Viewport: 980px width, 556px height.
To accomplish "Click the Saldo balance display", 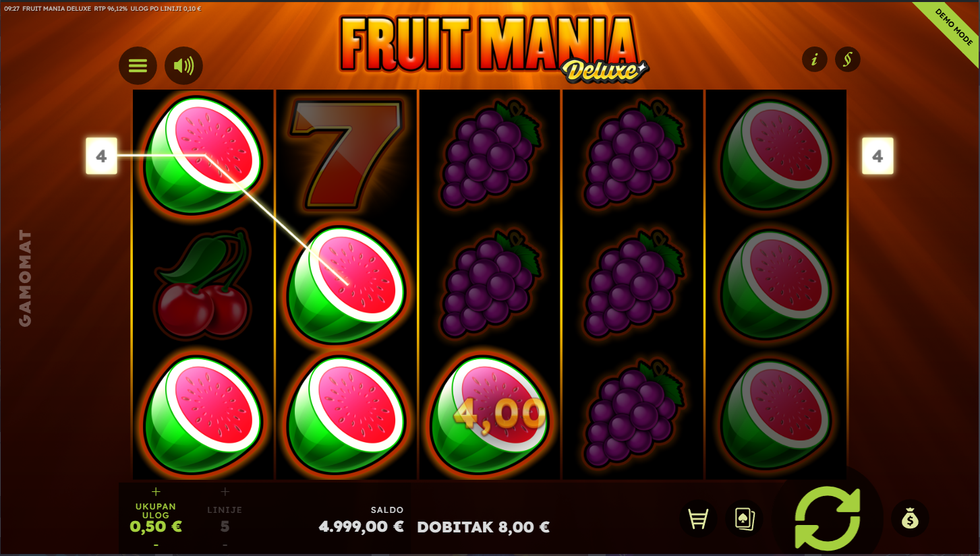I will click(x=361, y=520).
